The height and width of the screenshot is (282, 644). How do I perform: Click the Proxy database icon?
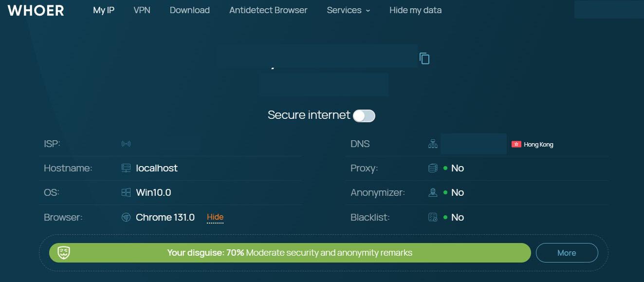click(x=433, y=168)
